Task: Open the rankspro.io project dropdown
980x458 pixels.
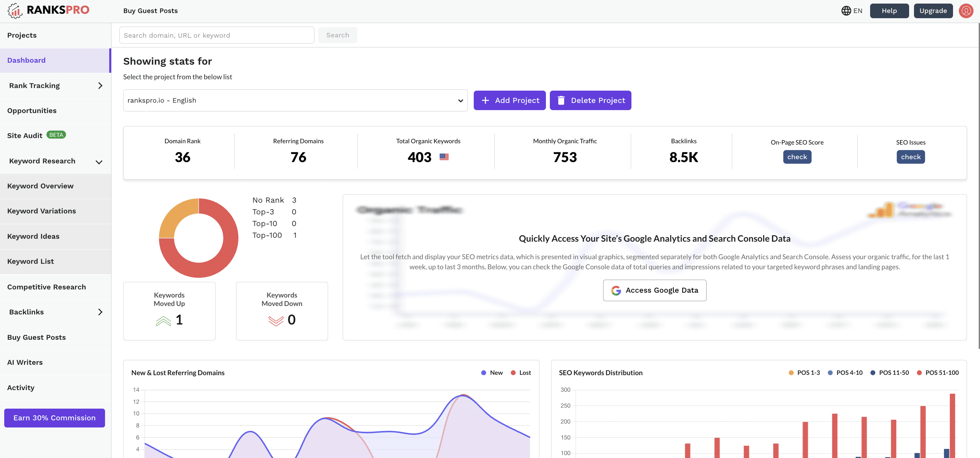Action: (x=295, y=100)
